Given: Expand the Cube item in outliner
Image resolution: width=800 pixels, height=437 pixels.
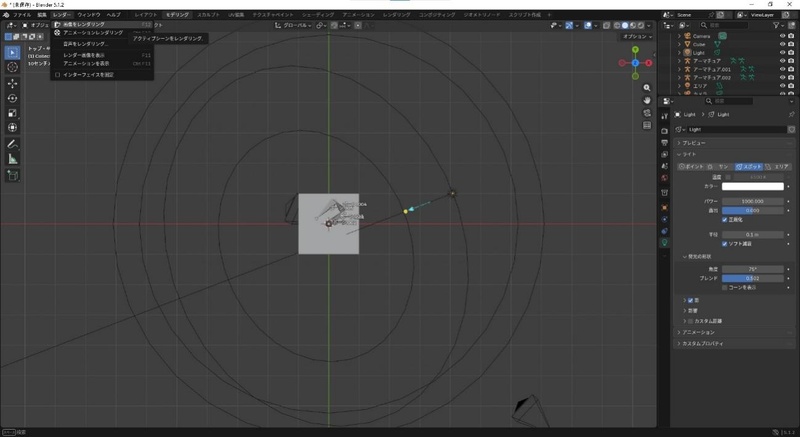Looking at the screenshot, I should (x=679, y=44).
